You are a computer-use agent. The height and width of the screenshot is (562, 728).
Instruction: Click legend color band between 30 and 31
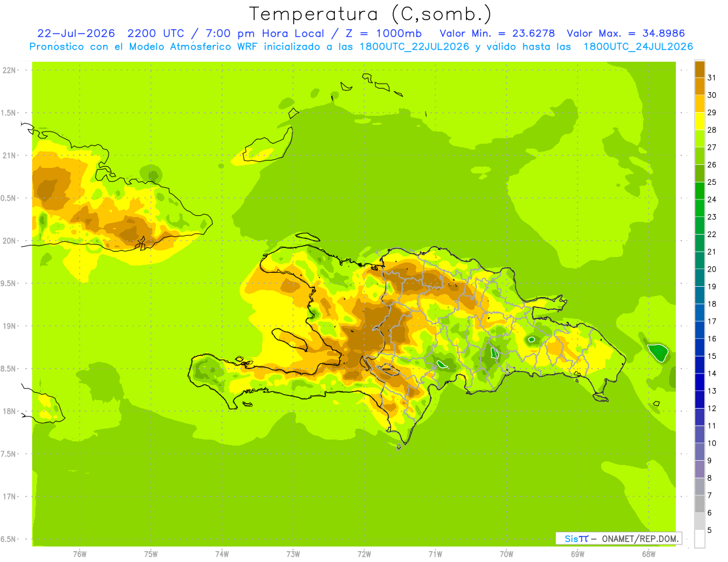pyautogui.click(x=699, y=86)
